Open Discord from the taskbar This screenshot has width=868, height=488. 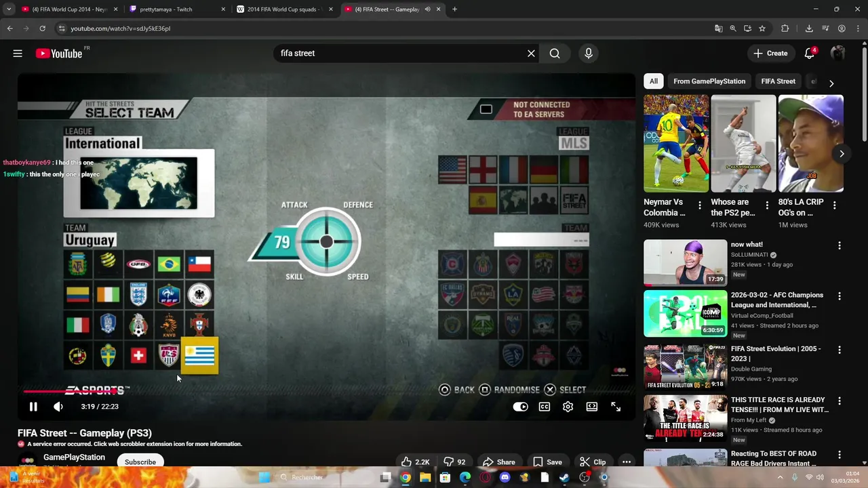pos(505,477)
